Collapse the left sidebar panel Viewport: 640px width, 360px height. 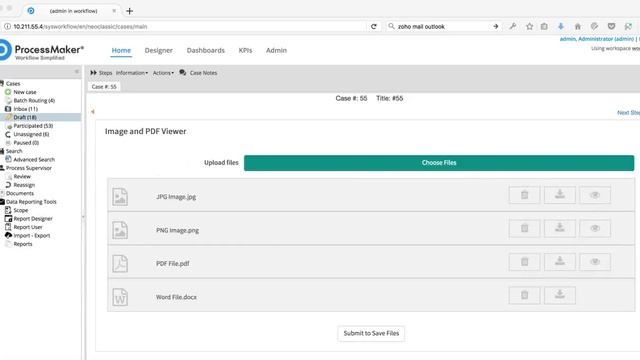[x=77, y=72]
